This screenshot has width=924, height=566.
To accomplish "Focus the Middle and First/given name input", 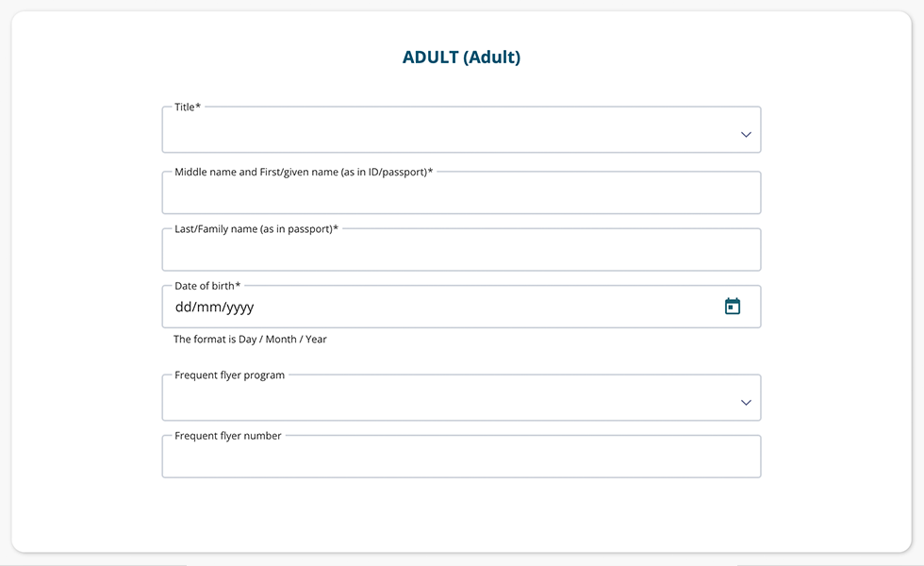I will [x=461, y=195].
